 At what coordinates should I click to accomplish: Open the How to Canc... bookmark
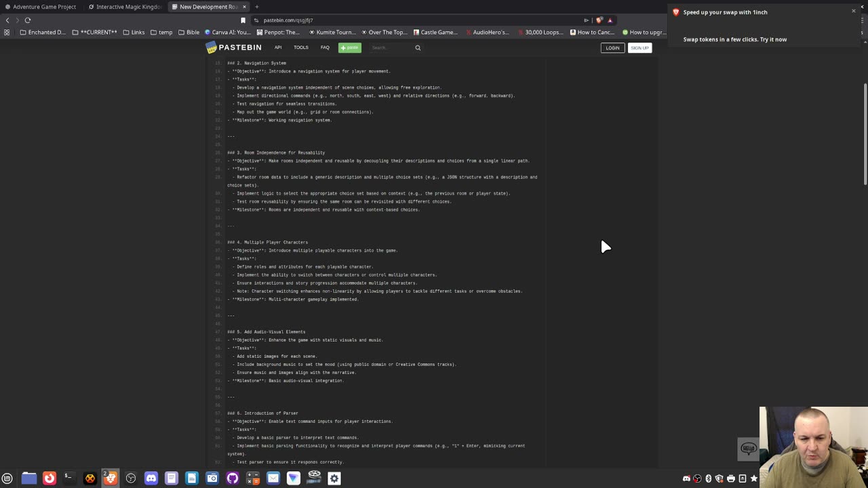pos(592,32)
